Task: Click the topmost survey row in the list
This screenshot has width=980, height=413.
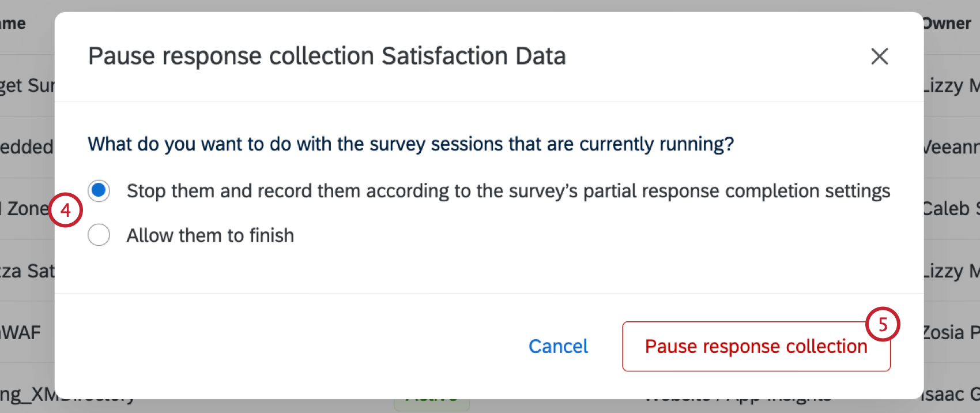Action: pos(26,85)
